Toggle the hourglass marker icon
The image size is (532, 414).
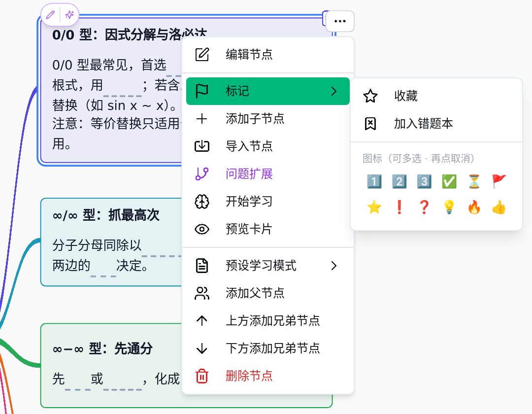tap(474, 181)
